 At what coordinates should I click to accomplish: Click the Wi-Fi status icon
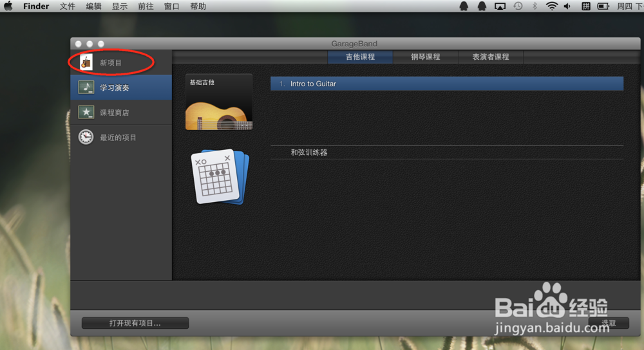pyautogui.click(x=551, y=6)
